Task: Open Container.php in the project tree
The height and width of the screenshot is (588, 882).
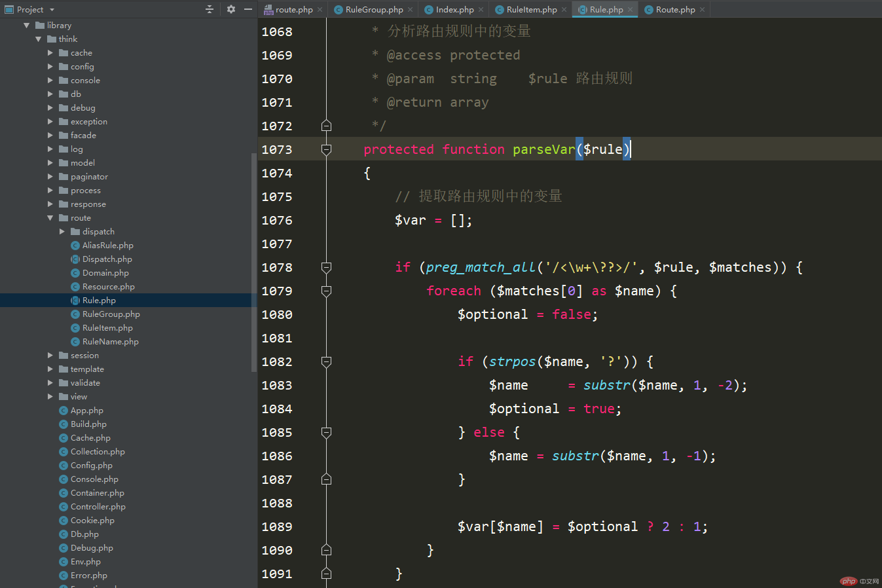Action: (97, 493)
